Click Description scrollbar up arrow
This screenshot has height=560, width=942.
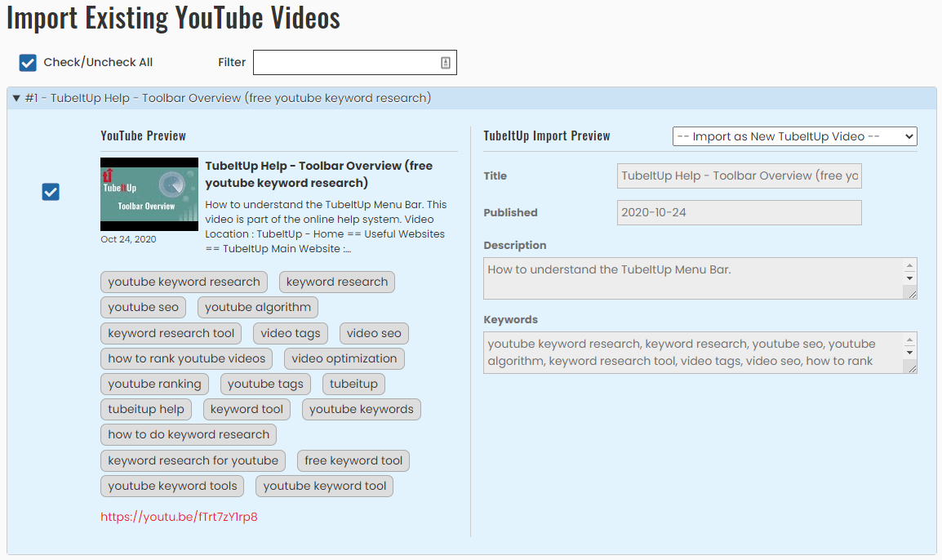(x=909, y=265)
